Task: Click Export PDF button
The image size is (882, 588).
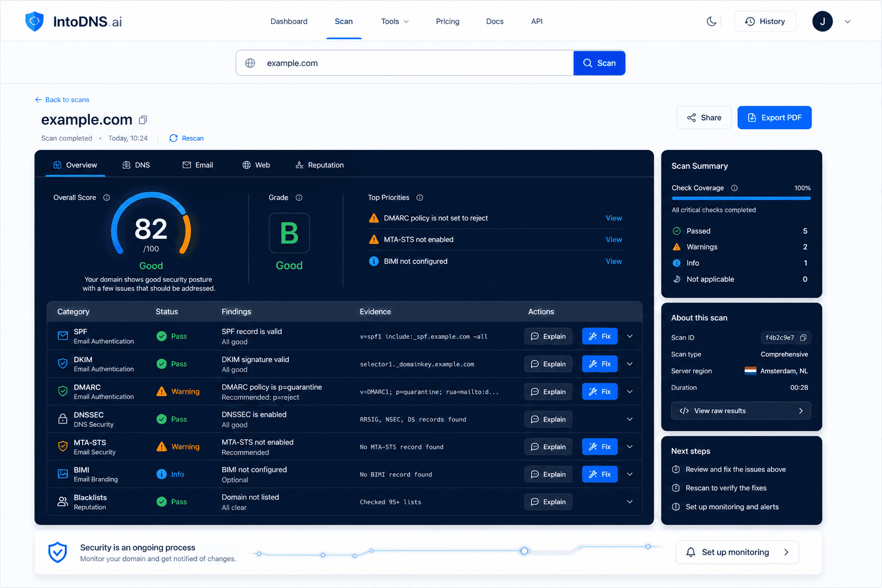Action: tap(774, 118)
